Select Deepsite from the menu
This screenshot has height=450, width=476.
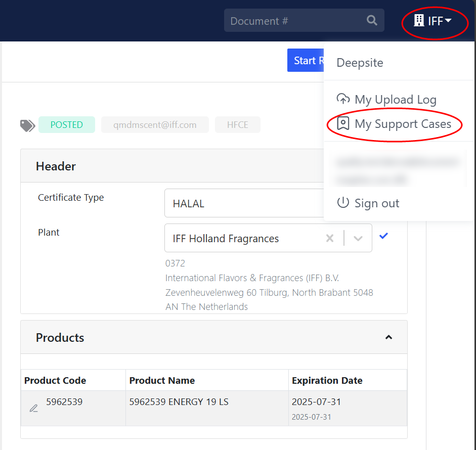pyautogui.click(x=360, y=63)
